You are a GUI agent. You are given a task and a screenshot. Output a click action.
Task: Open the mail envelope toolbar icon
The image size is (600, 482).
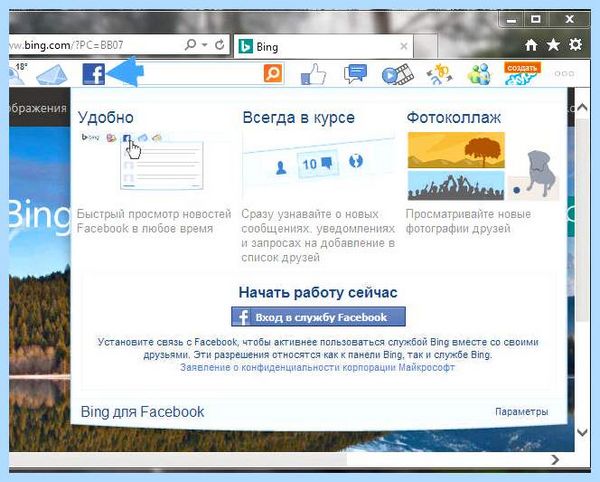point(52,75)
